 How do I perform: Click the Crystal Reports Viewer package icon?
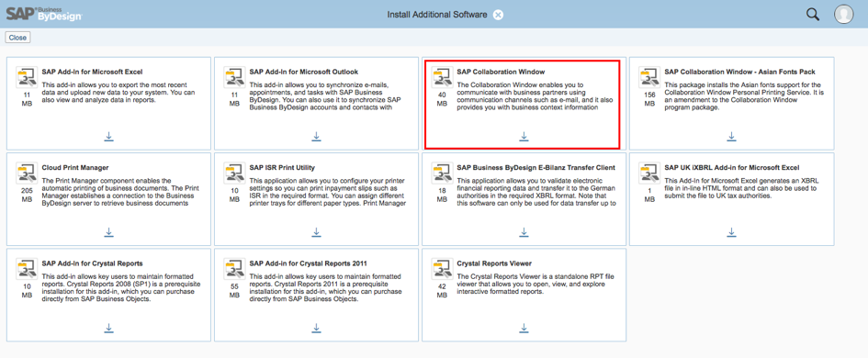coord(442,268)
